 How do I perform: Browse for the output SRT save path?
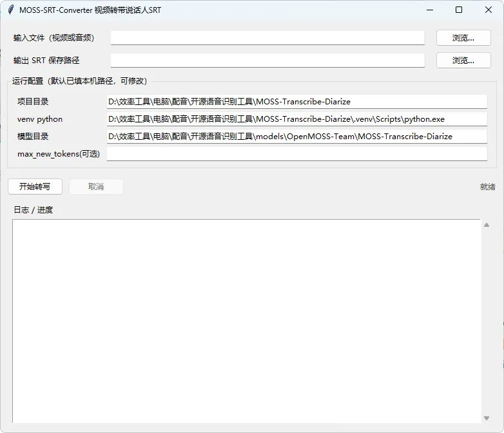click(463, 61)
